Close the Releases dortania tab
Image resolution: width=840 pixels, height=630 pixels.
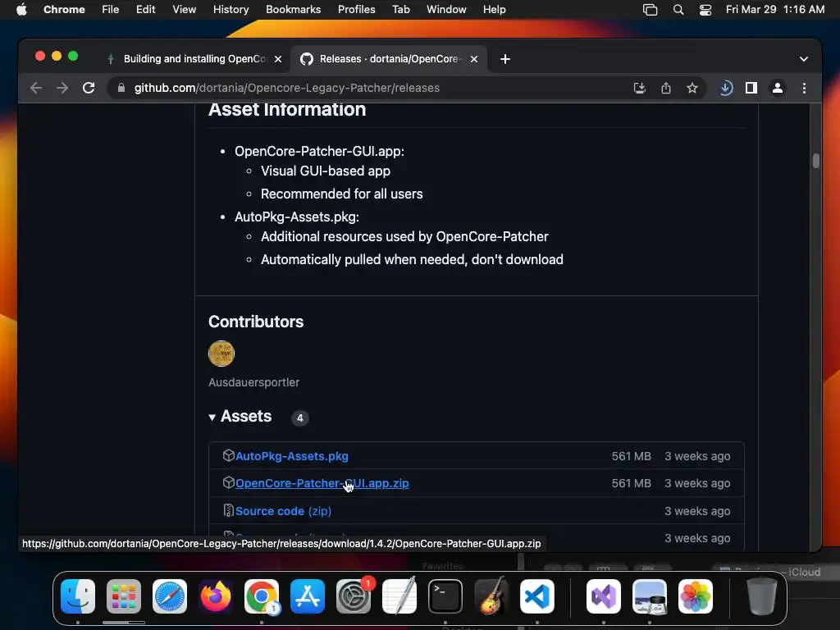click(x=474, y=59)
